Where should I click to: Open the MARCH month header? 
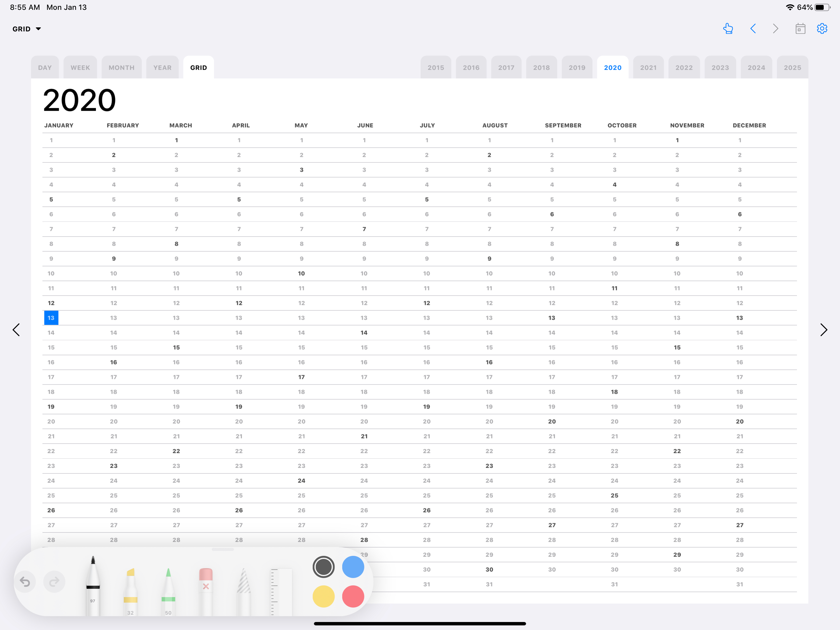click(181, 126)
